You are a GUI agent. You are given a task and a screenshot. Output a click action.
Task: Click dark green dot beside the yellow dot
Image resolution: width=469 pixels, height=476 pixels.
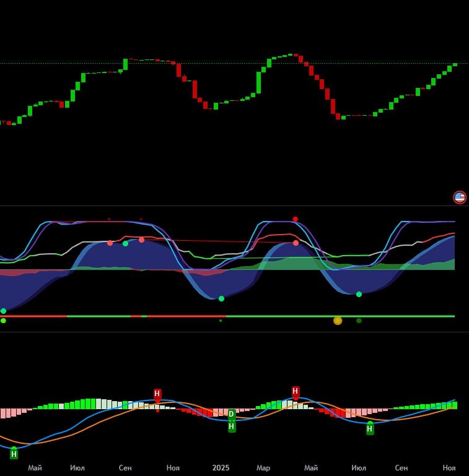[359, 321]
